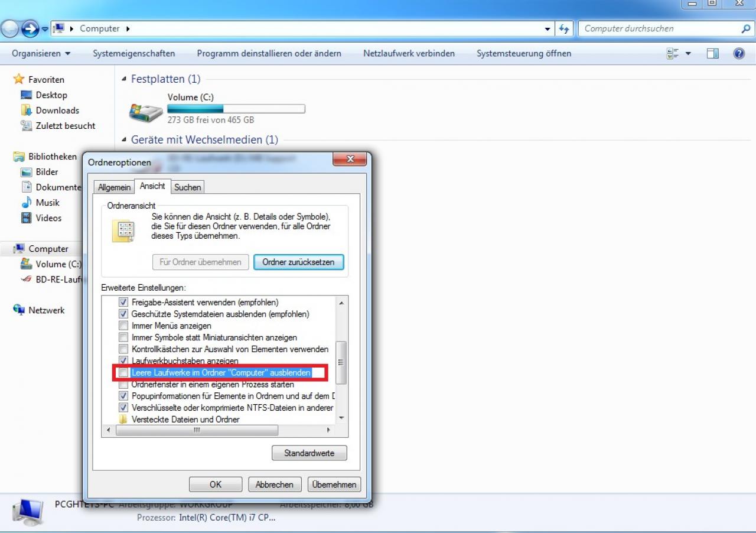Check 'Kontrollkästchen zur Auswahl von Elementen verwenden'
This screenshot has width=756, height=533.
pyautogui.click(x=123, y=349)
